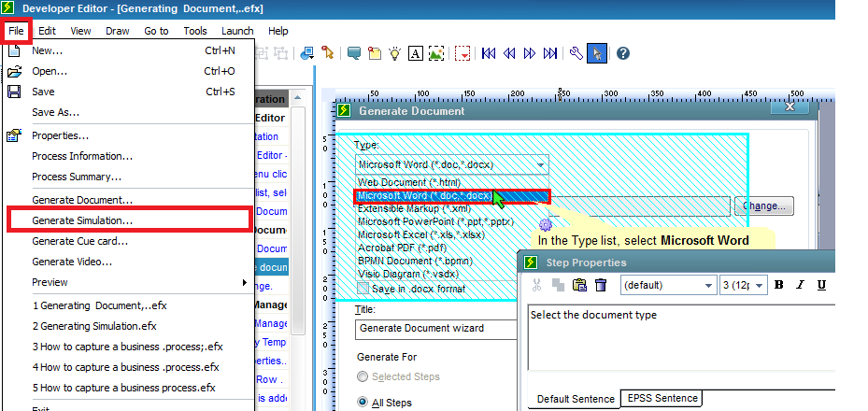
Task: Open recent file 5 How to capture a business process.efx
Action: (130, 388)
